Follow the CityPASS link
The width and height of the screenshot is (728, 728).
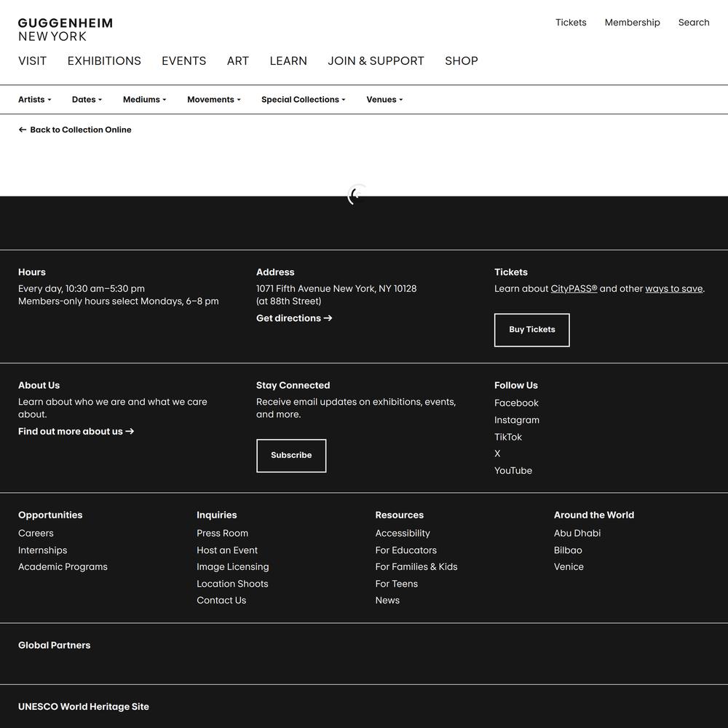pos(574,289)
